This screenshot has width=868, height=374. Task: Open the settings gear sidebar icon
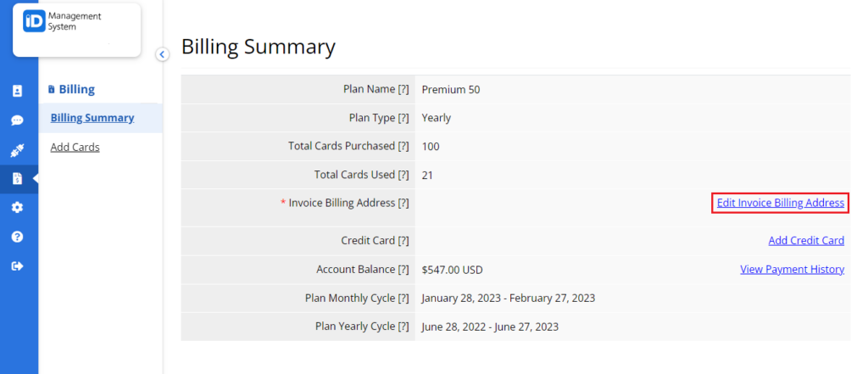click(17, 207)
